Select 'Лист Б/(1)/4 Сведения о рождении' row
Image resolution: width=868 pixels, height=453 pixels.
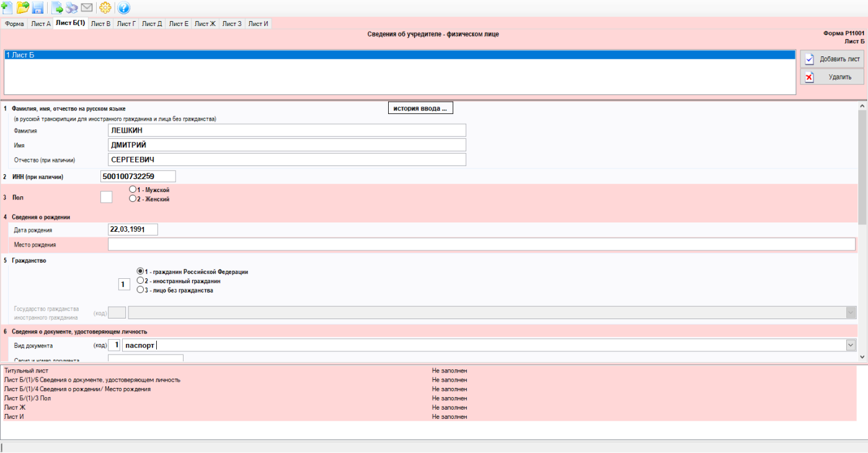(429, 389)
